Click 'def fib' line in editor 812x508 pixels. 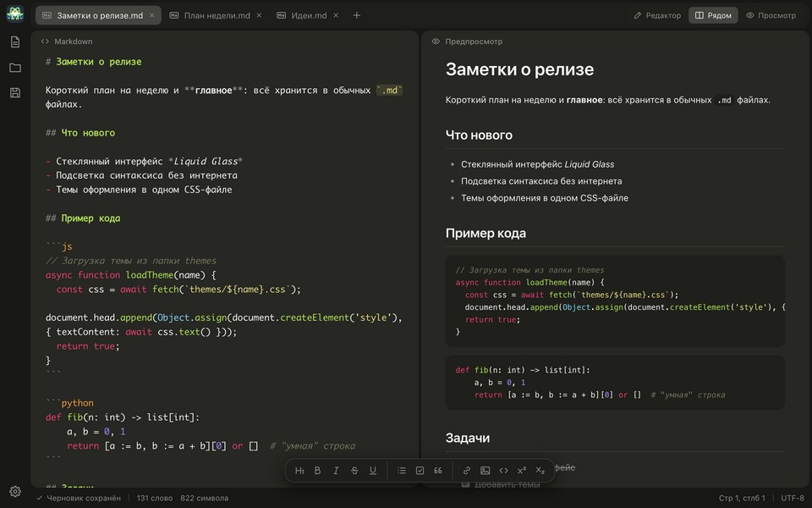[122, 417]
